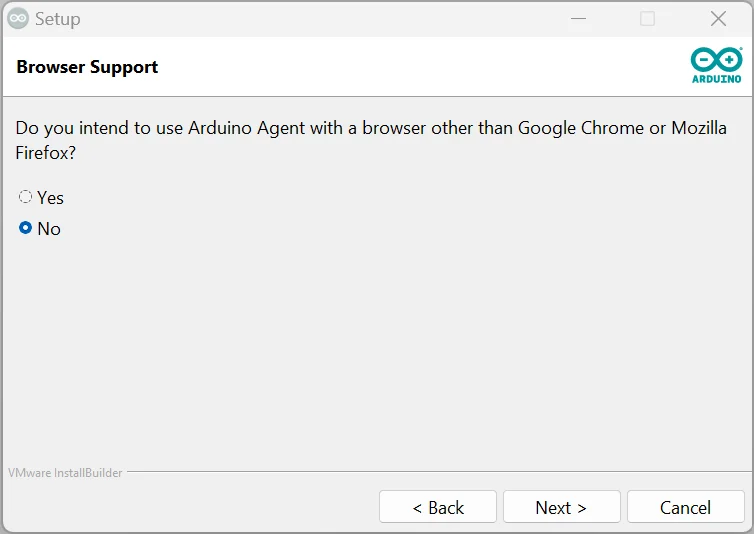The image size is (754, 534).
Task: Click the word 'Firefox?' in the question
Action: click(x=46, y=153)
